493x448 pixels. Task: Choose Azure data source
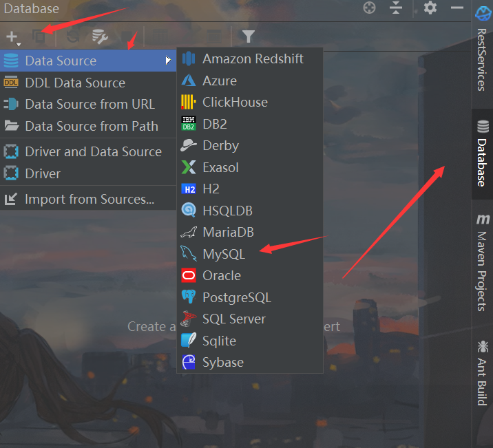(250, 81)
